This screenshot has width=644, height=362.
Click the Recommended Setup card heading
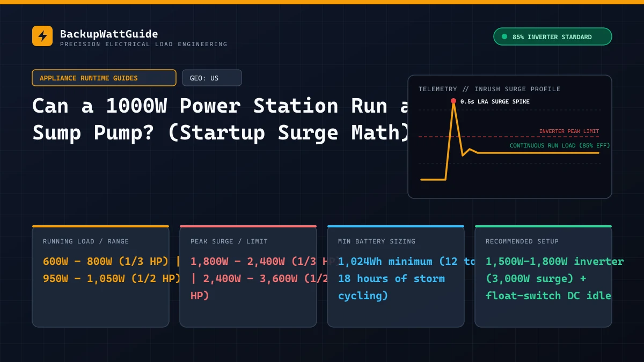click(x=522, y=241)
